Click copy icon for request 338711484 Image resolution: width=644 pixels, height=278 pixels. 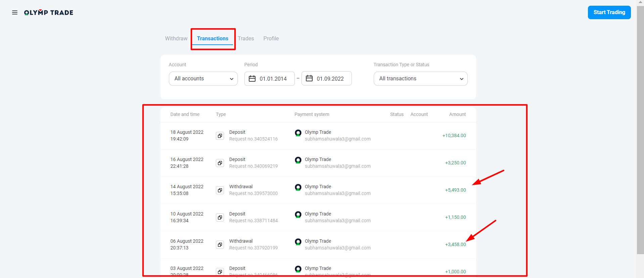(x=220, y=217)
